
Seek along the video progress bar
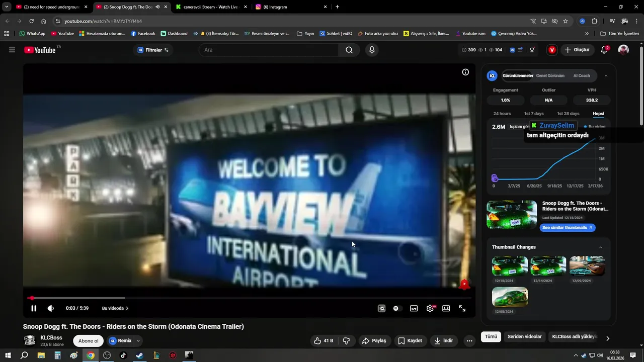[249, 298]
